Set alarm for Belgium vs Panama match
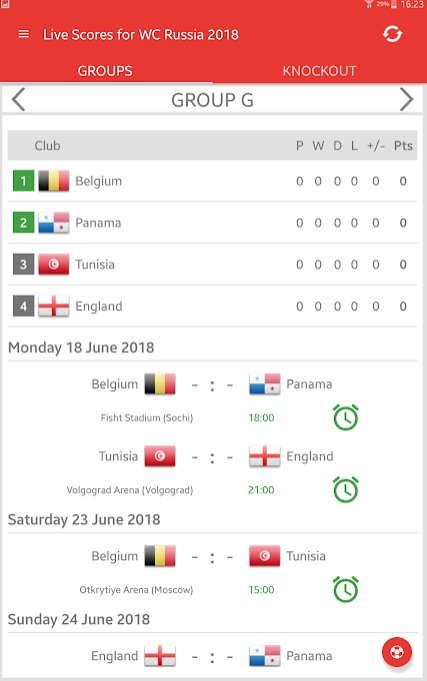427x681 pixels. pyautogui.click(x=346, y=417)
